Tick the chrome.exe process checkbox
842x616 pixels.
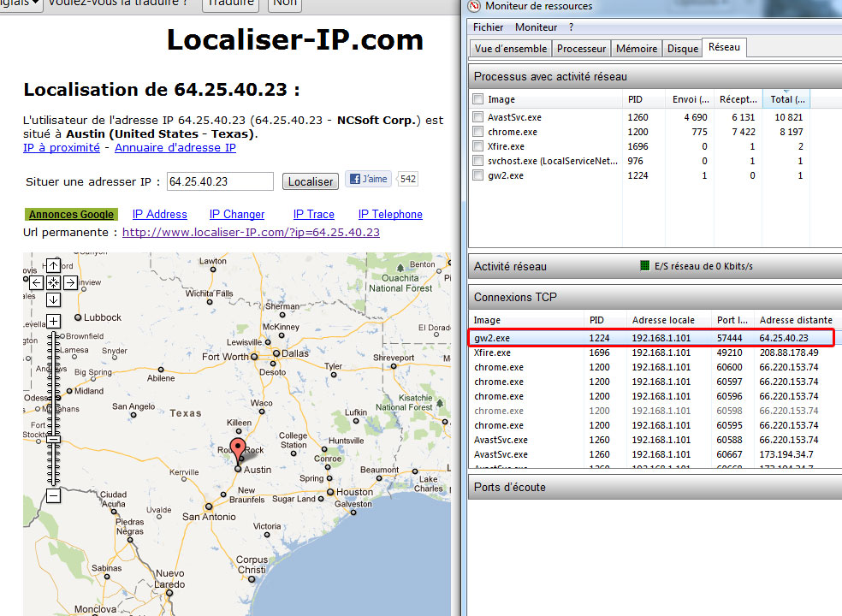coord(478,132)
